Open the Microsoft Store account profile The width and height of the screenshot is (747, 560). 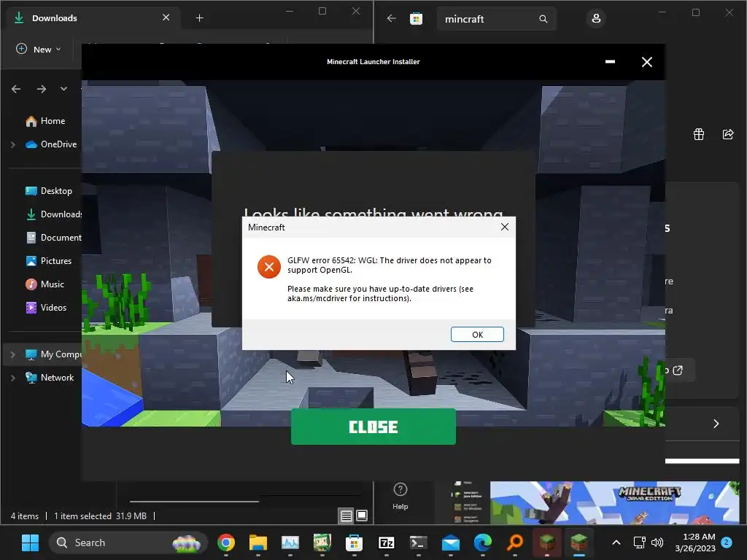[596, 18]
